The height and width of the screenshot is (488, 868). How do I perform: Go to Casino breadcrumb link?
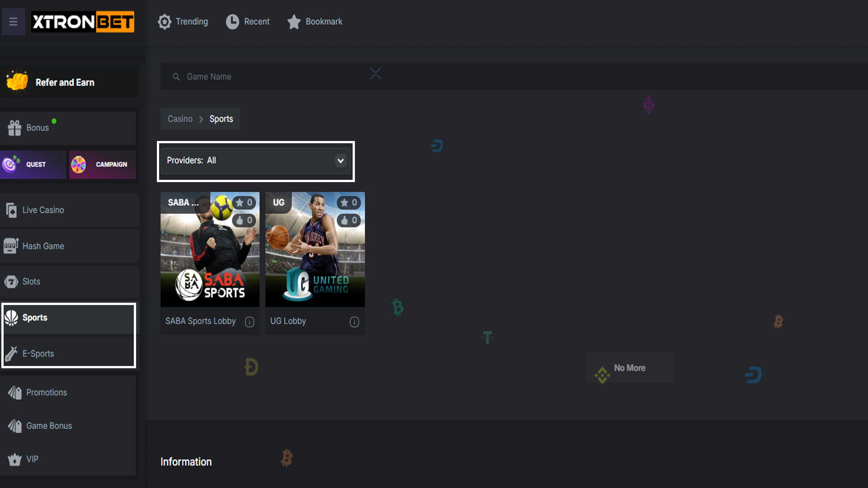(x=180, y=119)
